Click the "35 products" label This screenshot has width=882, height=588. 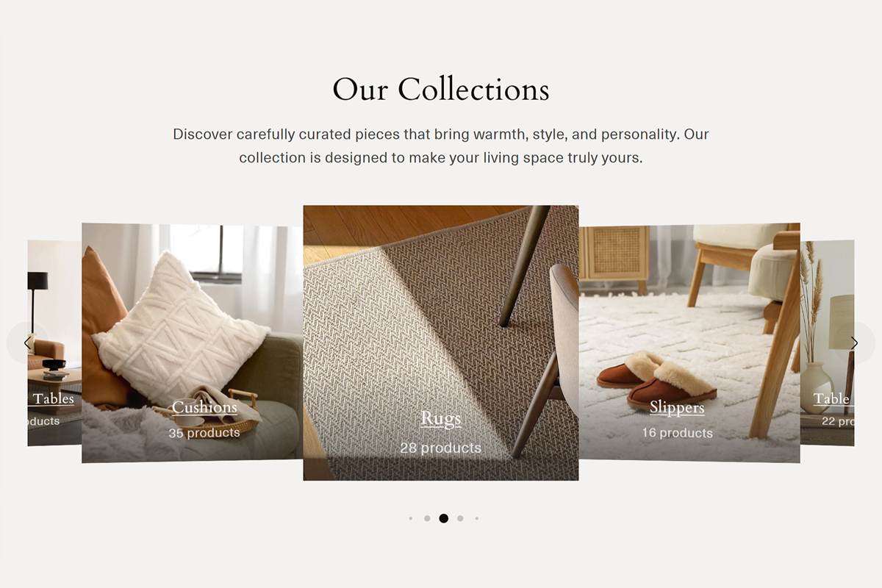pyautogui.click(x=204, y=433)
